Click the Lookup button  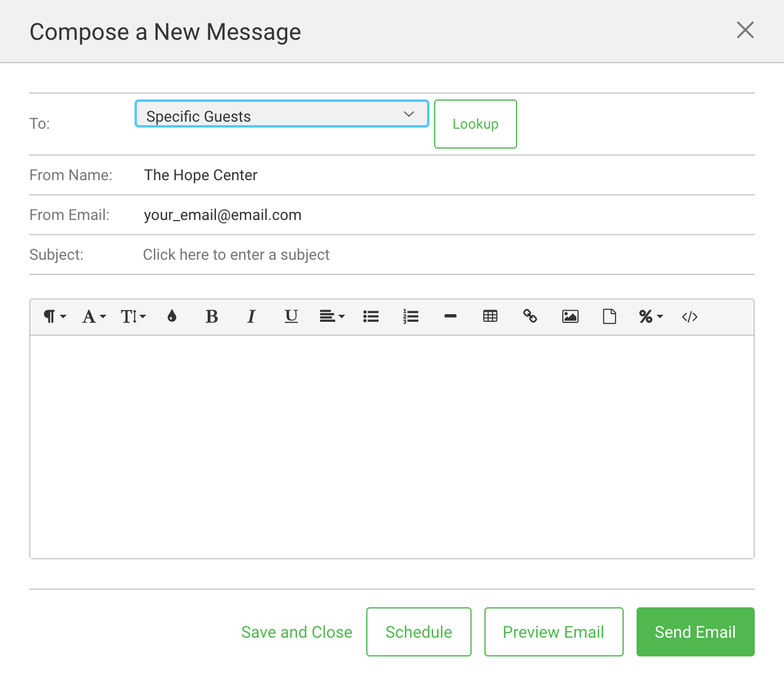(x=475, y=124)
